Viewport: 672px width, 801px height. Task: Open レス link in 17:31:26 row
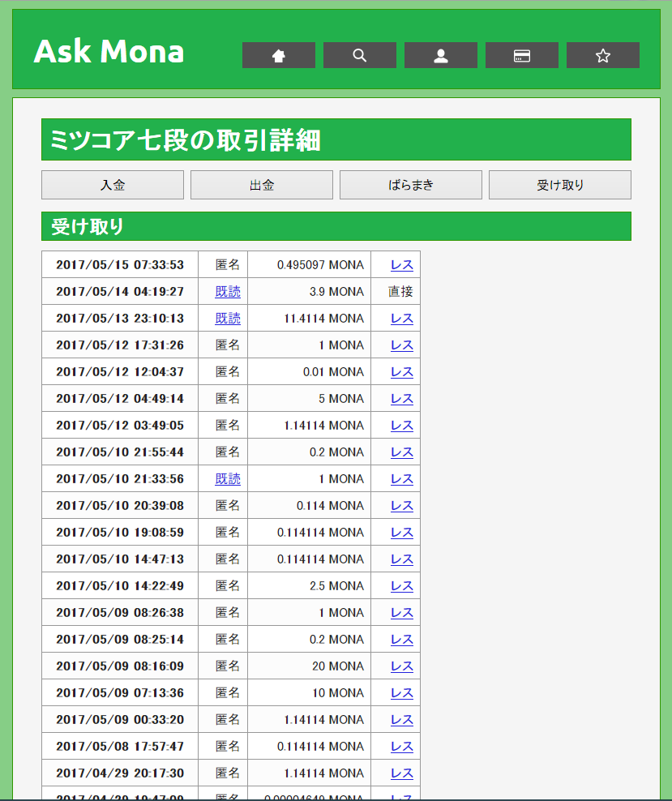tap(402, 345)
